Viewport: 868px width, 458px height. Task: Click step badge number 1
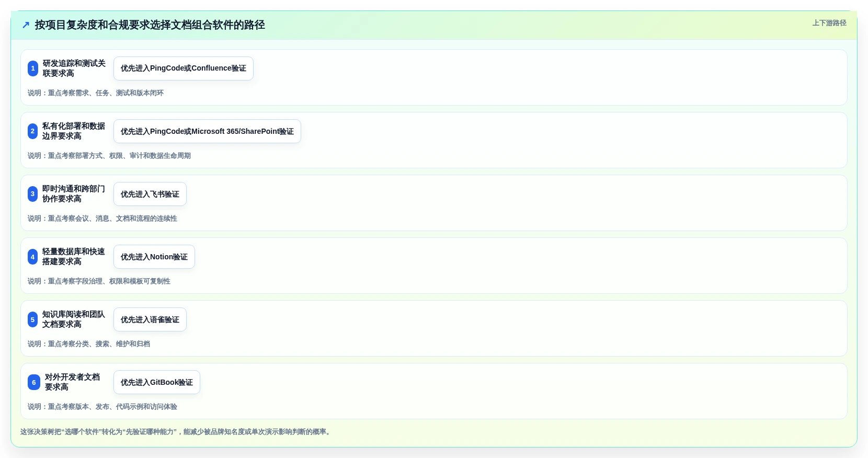(x=33, y=68)
